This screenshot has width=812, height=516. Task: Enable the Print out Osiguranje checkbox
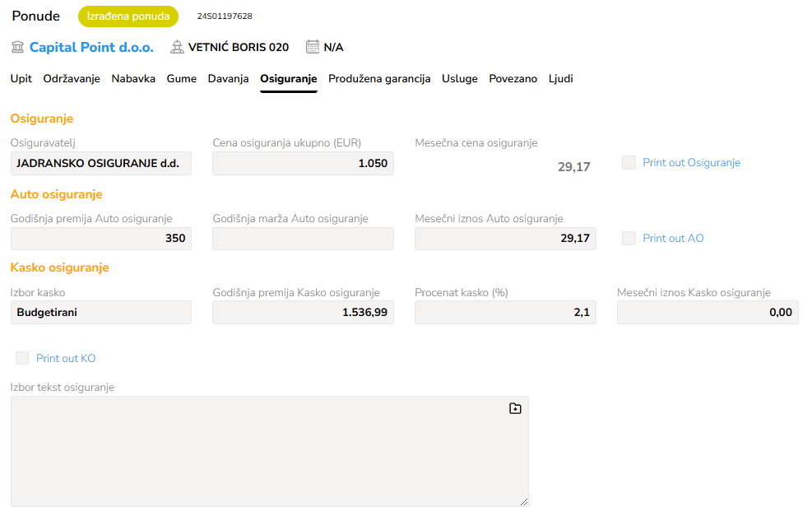pyautogui.click(x=629, y=163)
